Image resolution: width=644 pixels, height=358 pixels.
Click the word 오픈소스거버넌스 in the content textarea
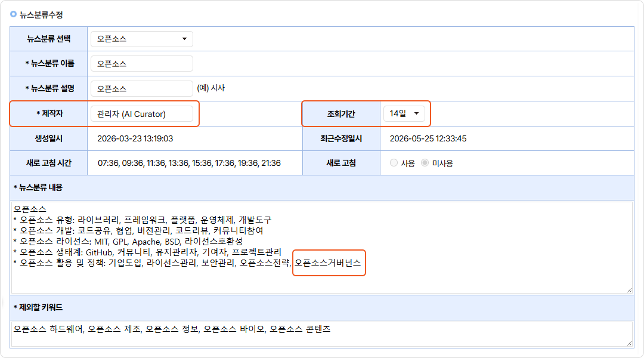coord(328,263)
